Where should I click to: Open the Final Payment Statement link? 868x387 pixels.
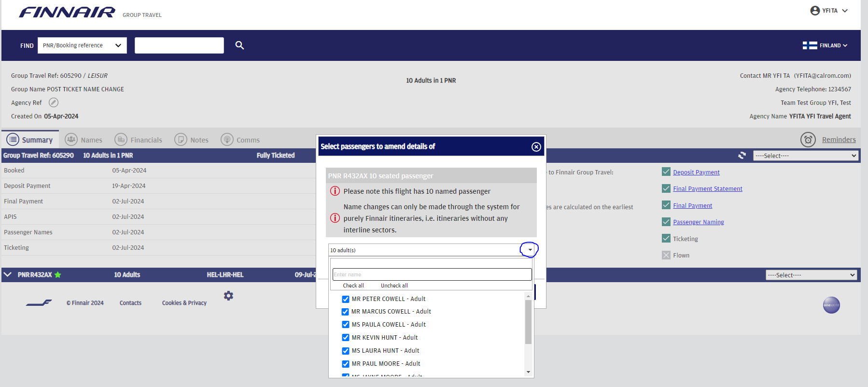click(708, 189)
